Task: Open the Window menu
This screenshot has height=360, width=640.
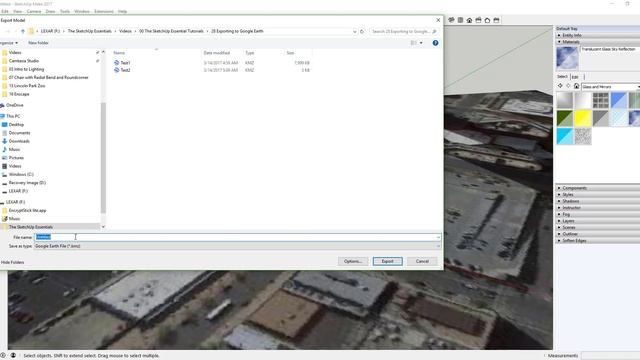Action: click(82, 11)
